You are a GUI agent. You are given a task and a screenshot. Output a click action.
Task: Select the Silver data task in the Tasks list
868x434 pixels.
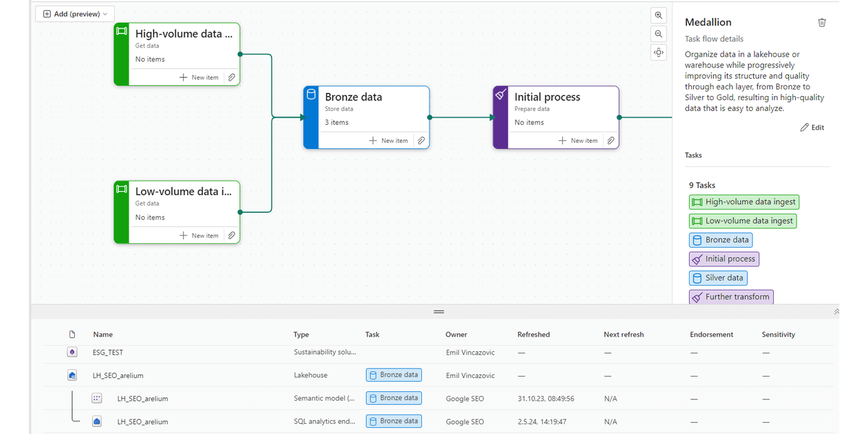click(718, 278)
